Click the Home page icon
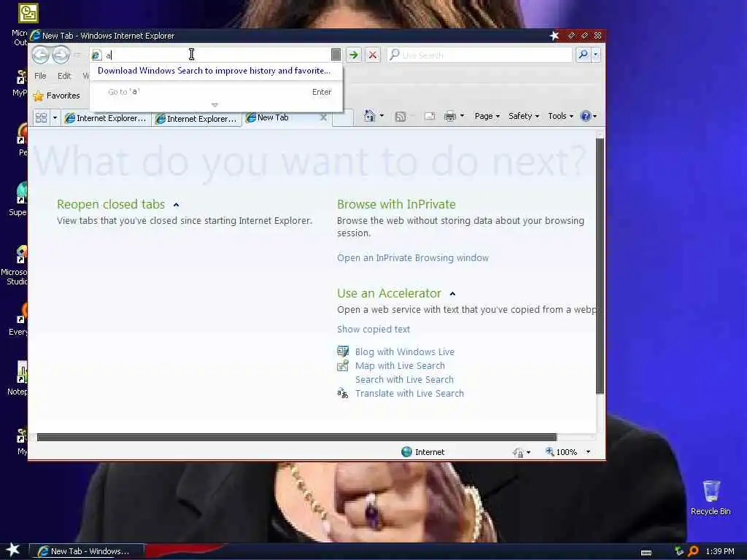747x560 pixels. pos(369,116)
